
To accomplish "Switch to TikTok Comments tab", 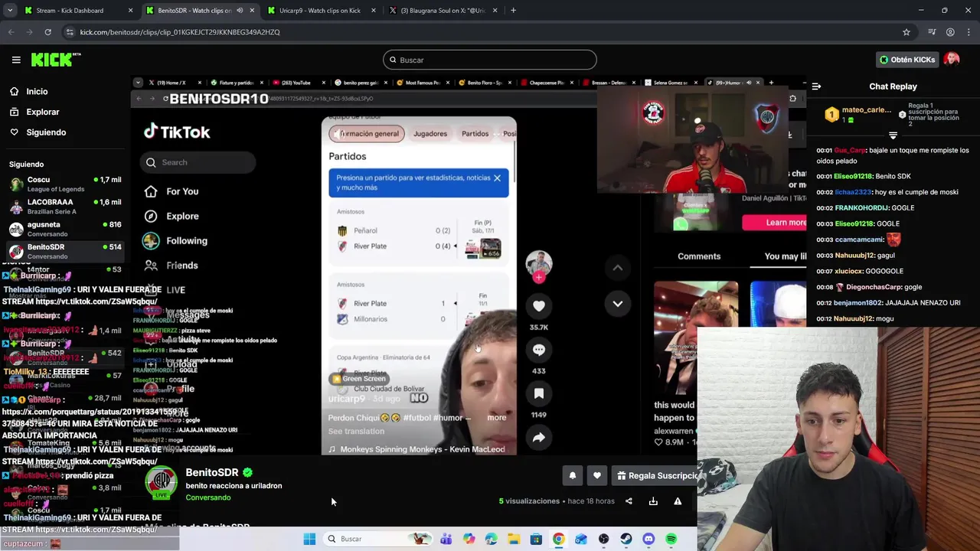I will (x=699, y=256).
